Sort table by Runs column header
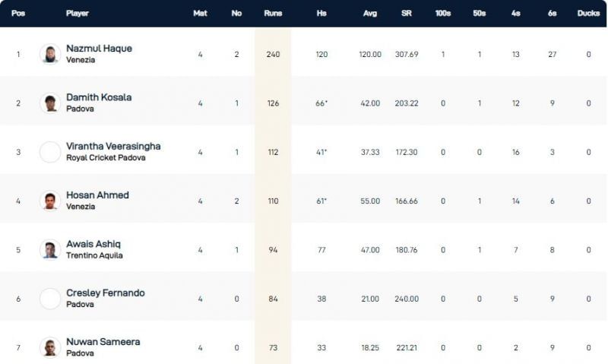Image resolution: width=608 pixels, height=364 pixels. [273, 13]
